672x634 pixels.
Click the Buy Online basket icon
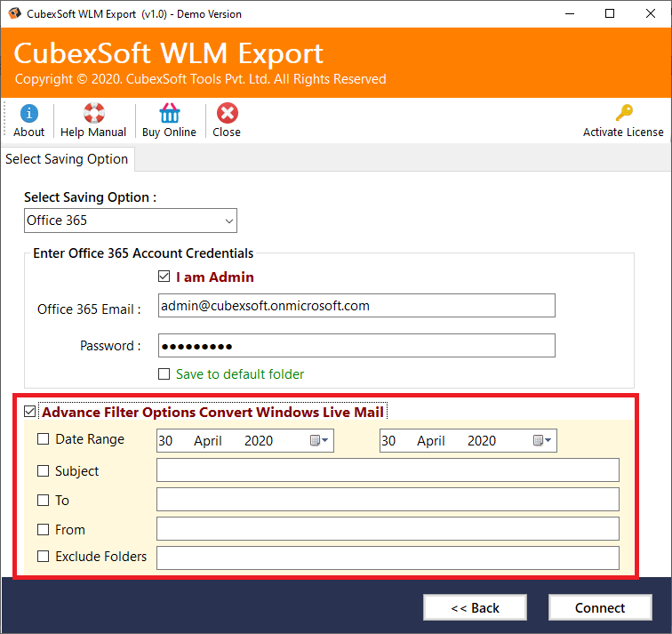(169, 114)
